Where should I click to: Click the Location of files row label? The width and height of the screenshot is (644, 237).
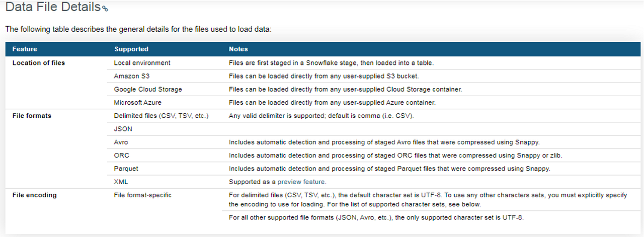39,63
